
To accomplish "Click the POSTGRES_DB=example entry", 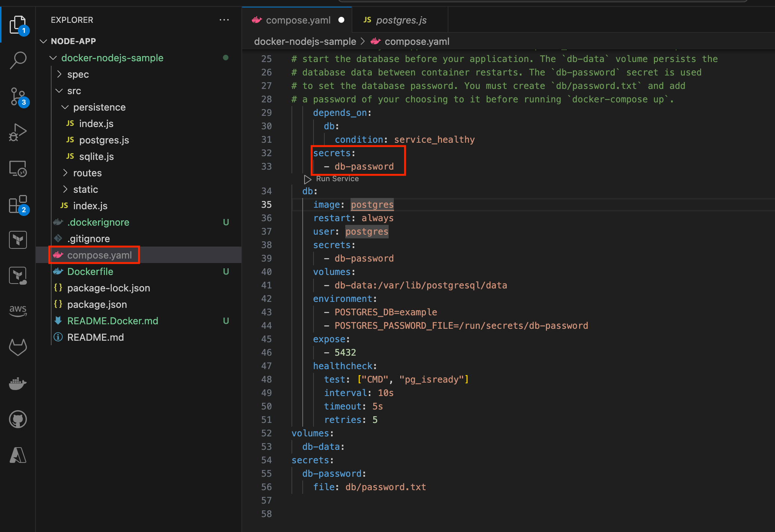I will [x=386, y=312].
